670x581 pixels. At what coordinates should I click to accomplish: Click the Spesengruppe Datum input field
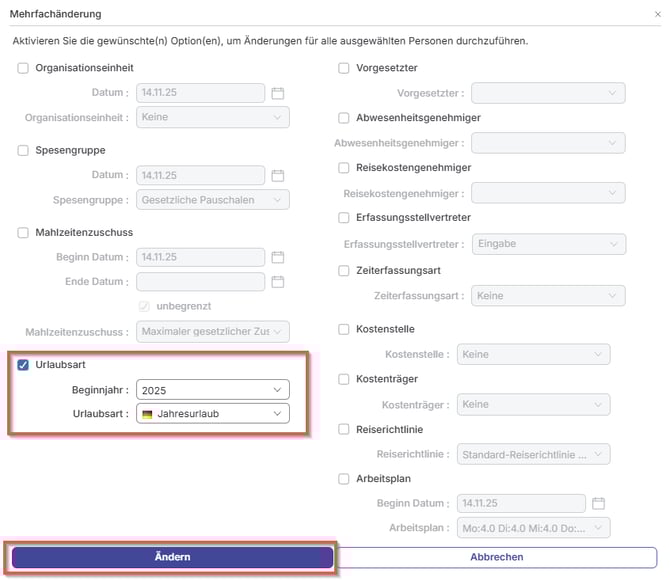point(200,175)
